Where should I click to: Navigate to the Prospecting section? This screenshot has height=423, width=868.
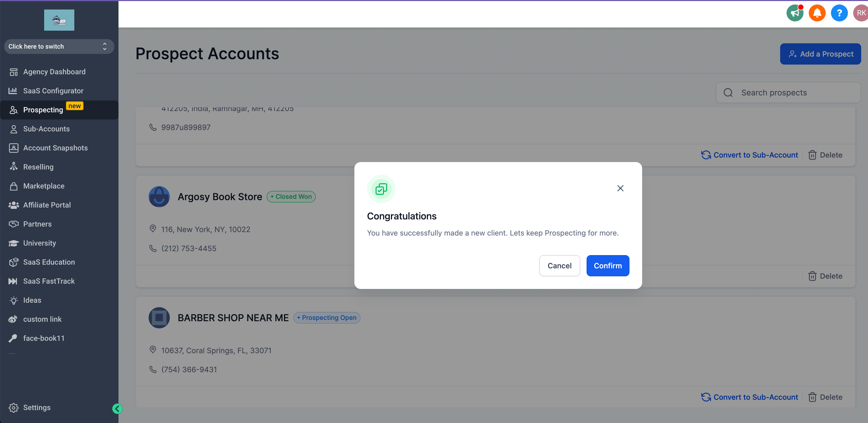[43, 110]
